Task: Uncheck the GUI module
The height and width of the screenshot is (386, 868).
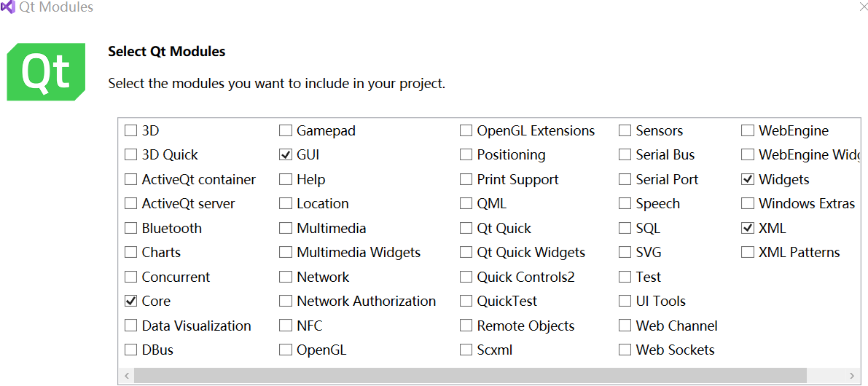Action: coord(286,155)
